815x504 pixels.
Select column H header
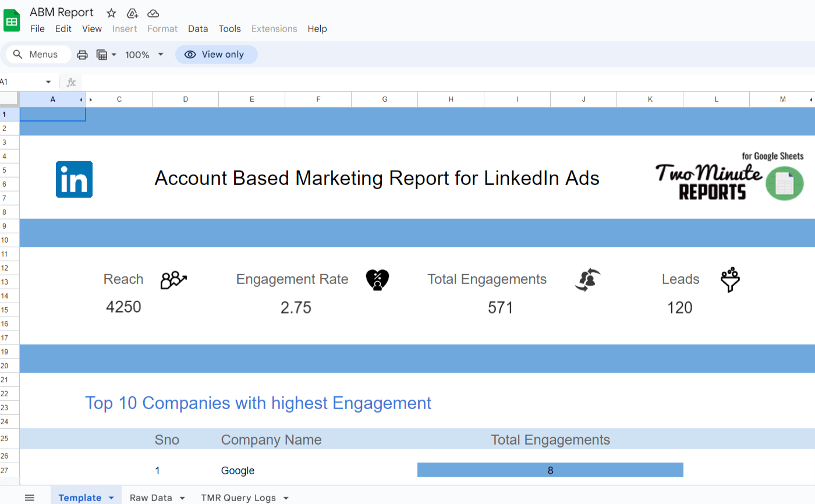coord(451,100)
